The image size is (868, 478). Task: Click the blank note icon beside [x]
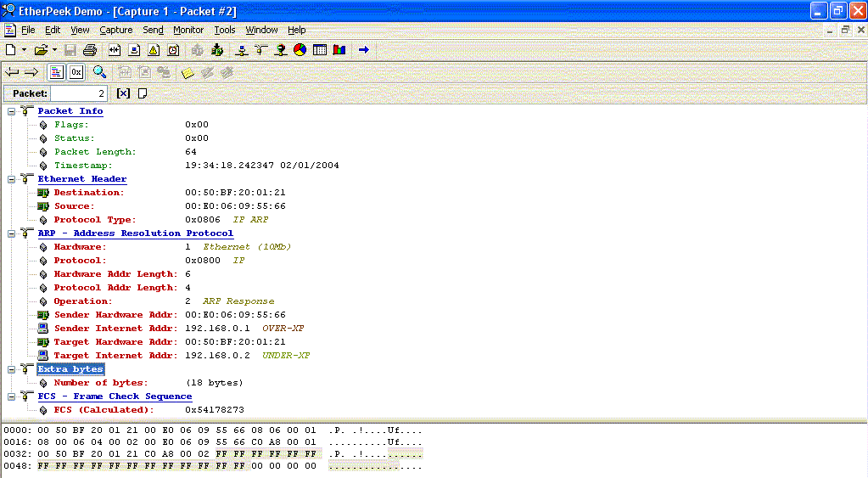[143, 93]
